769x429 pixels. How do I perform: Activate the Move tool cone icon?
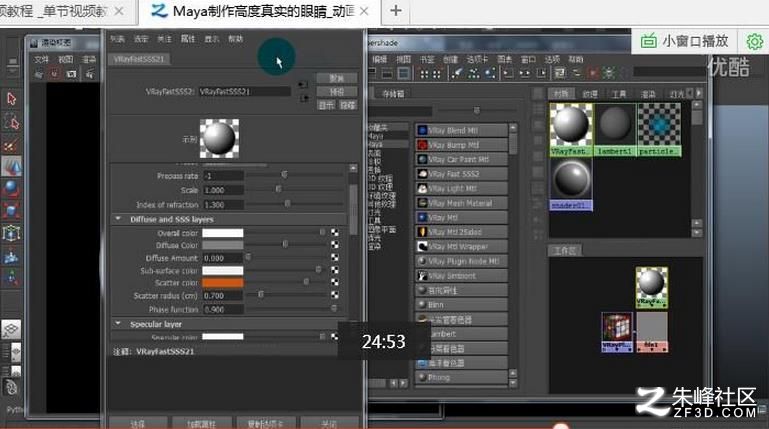tap(11, 166)
